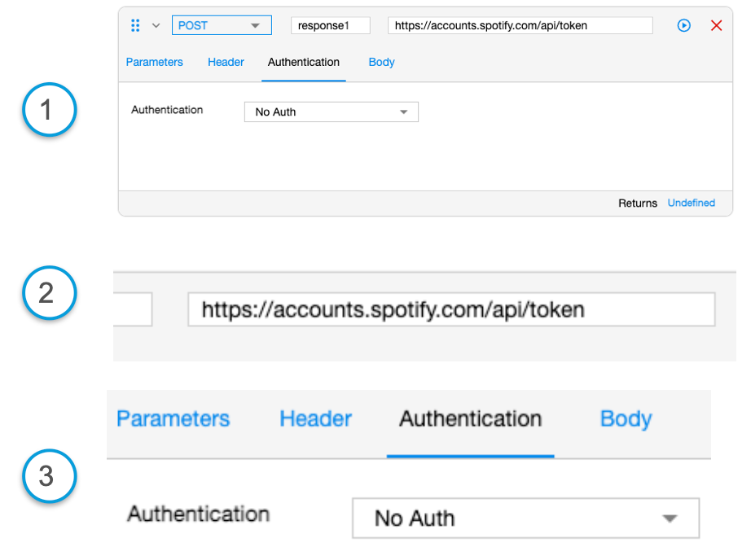Click the response1 name field
The height and width of the screenshot is (560, 751).
point(331,25)
